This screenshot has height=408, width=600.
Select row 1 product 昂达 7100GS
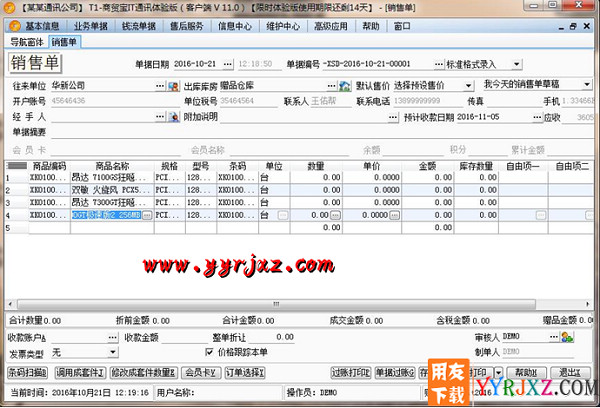coord(112,177)
